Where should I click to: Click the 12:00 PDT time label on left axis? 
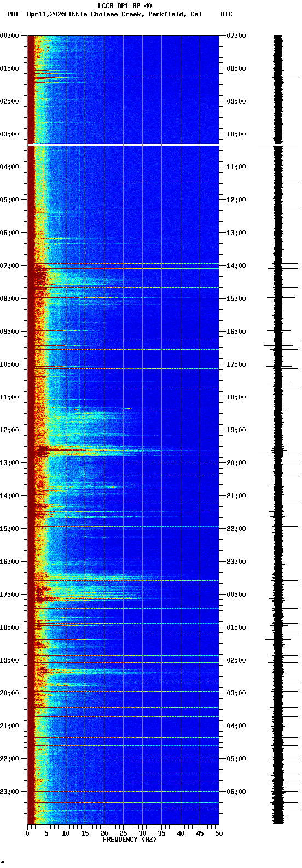click(9, 430)
